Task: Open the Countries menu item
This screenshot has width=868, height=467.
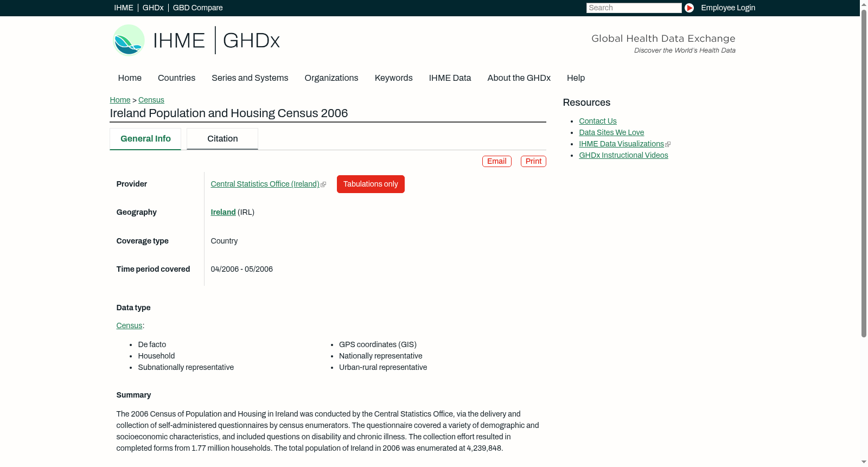Action: 176,78
